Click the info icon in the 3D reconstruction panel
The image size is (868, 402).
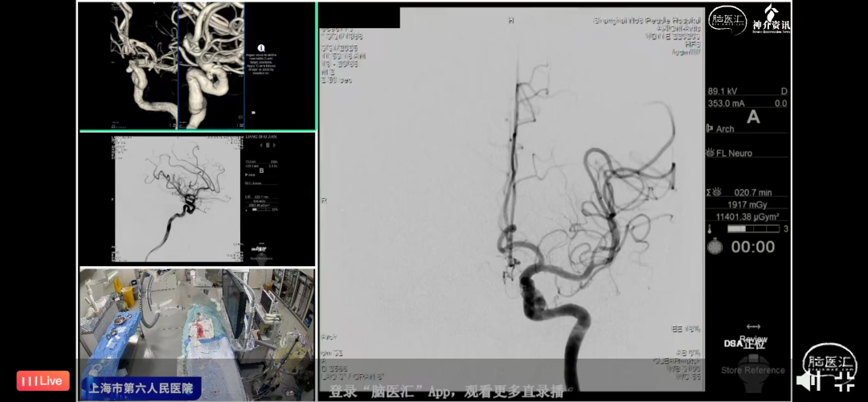262,49
